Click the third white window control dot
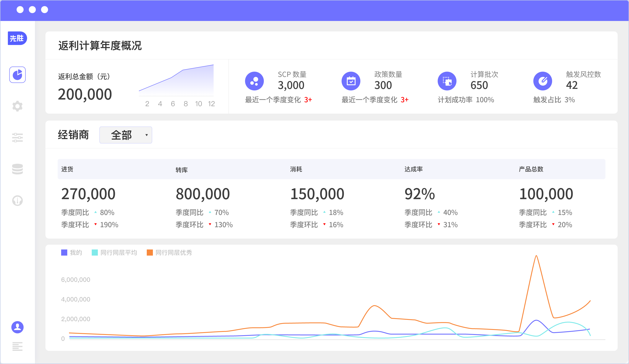Viewport: 629px width, 364px height. tap(44, 10)
